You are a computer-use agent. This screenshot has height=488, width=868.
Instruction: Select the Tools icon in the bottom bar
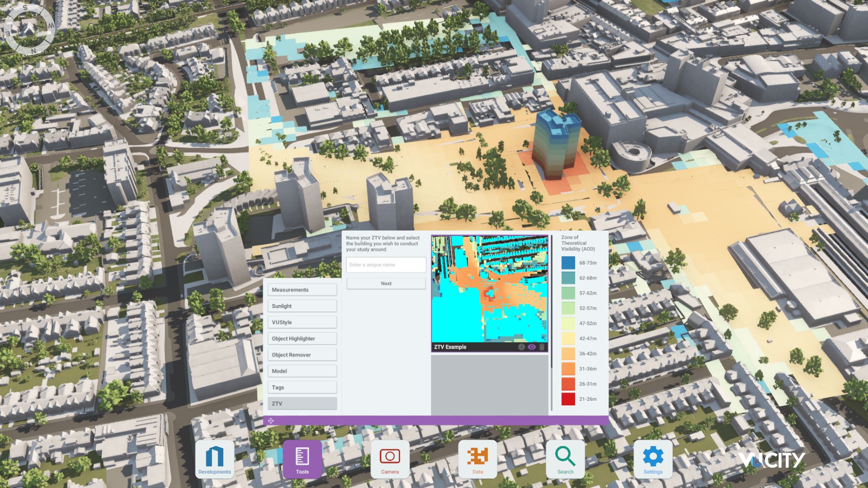pyautogui.click(x=302, y=459)
